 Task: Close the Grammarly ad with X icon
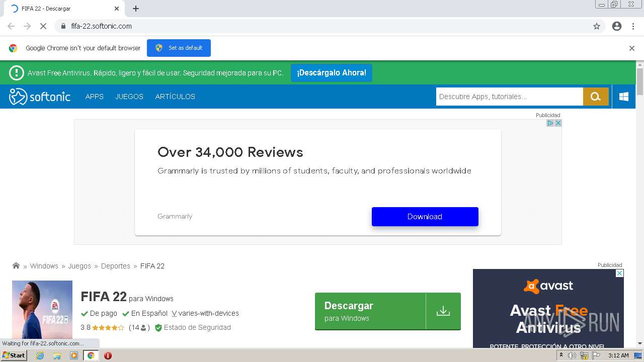tap(558, 123)
